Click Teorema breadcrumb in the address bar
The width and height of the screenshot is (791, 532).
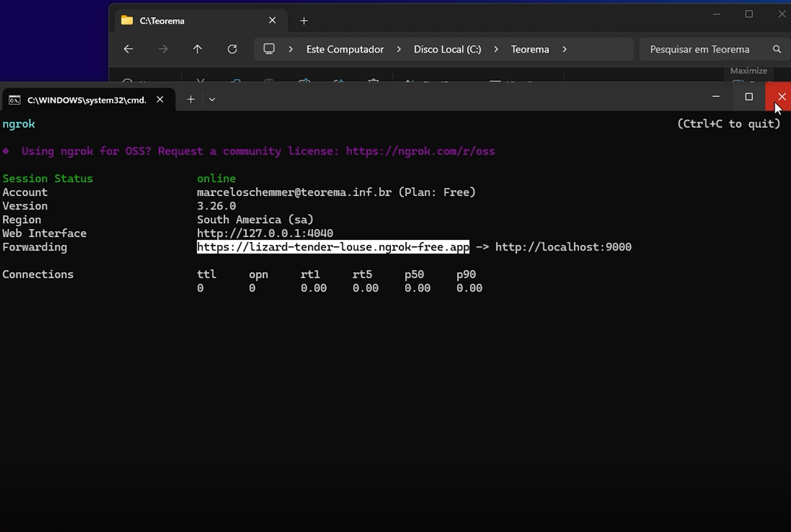[529, 49]
